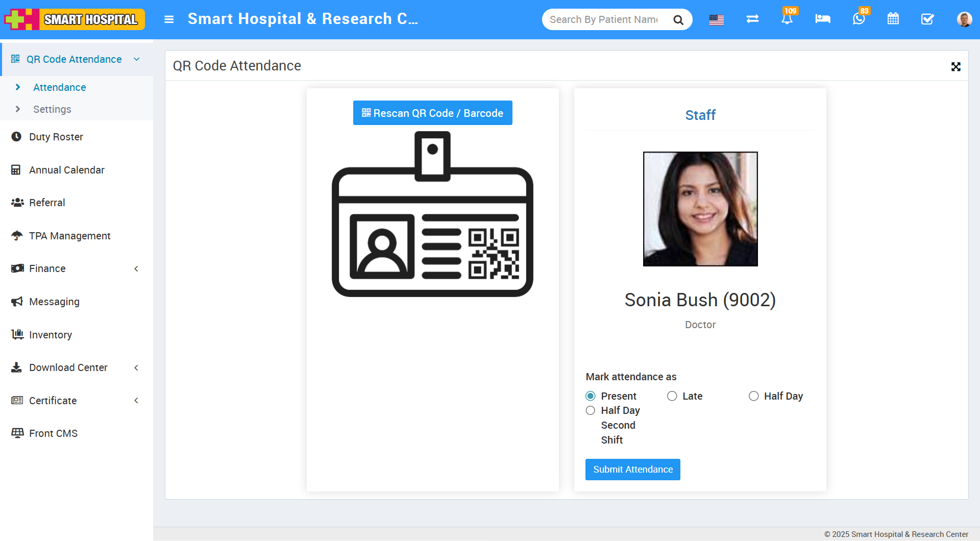Open the task checklist icon in header
This screenshot has height=541, width=980.
(x=927, y=19)
